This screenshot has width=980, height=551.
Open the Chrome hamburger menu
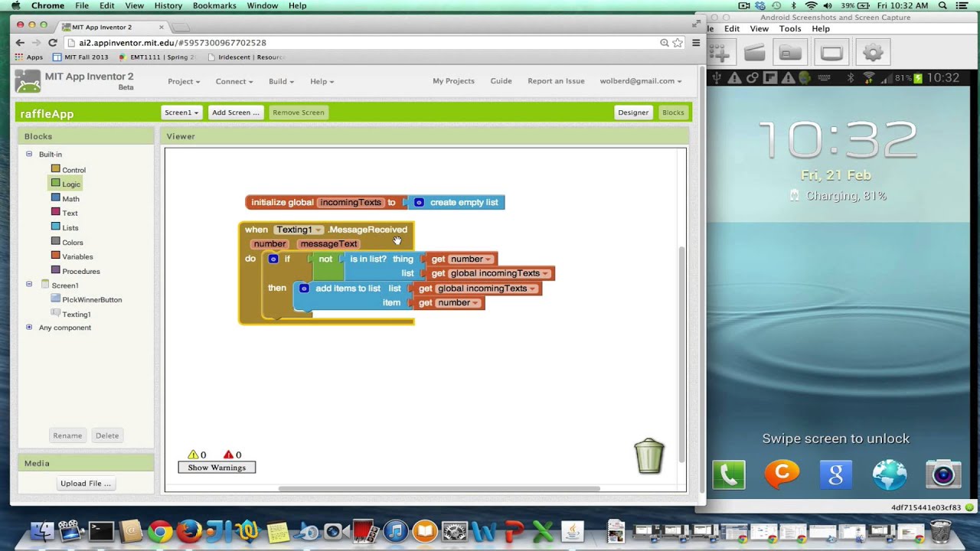click(695, 43)
